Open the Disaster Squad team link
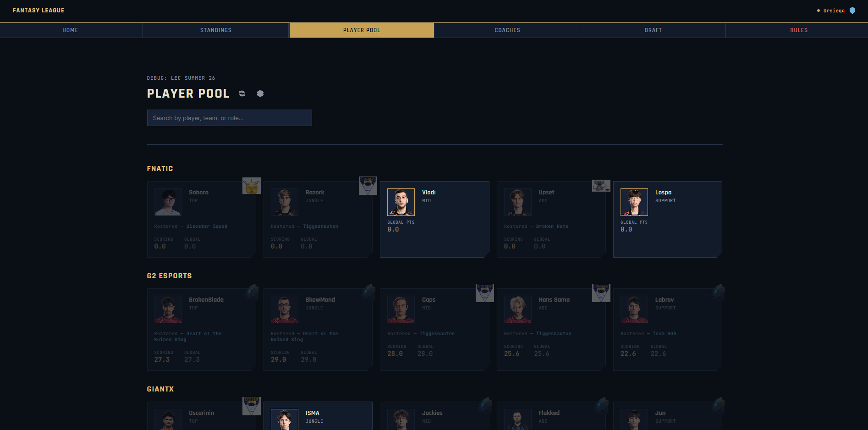This screenshot has width=868, height=430. (x=207, y=226)
